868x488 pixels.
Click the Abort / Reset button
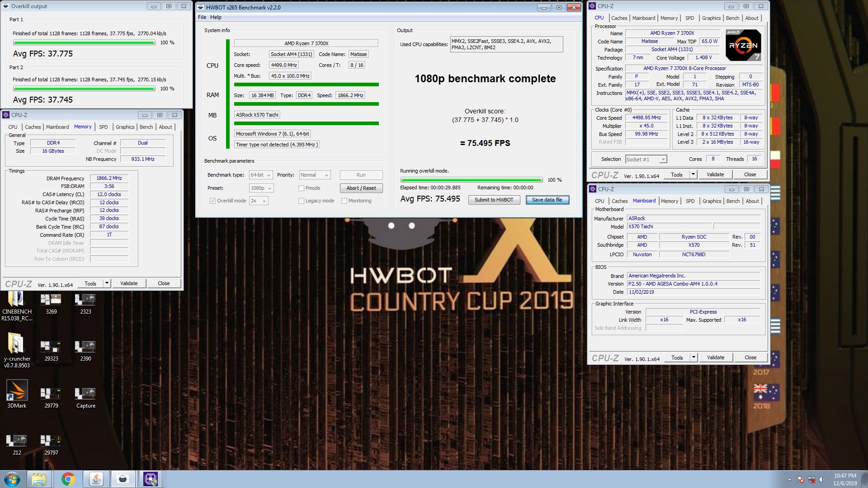pyautogui.click(x=361, y=188)
